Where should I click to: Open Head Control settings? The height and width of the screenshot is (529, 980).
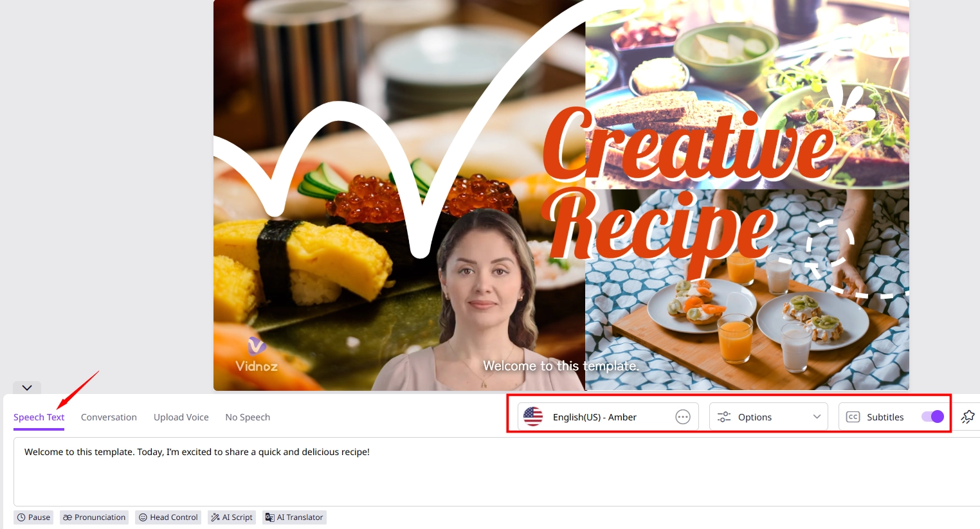click(x=168, y=517)
